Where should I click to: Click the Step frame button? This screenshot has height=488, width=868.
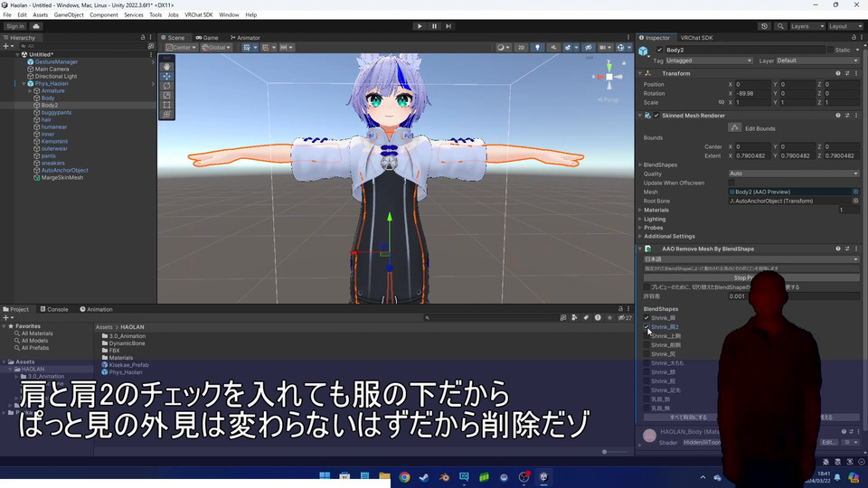pyautogui.click(x=448, y=26)
